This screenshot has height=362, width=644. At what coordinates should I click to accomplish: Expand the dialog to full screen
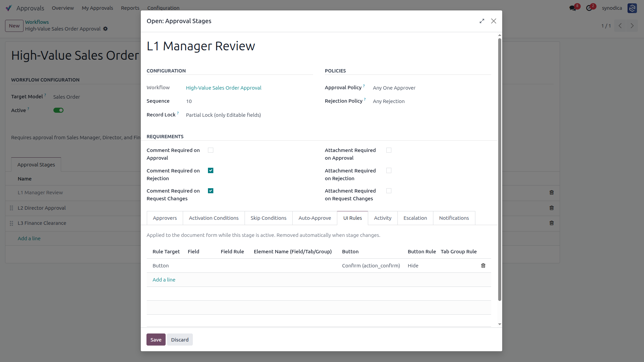482,21
